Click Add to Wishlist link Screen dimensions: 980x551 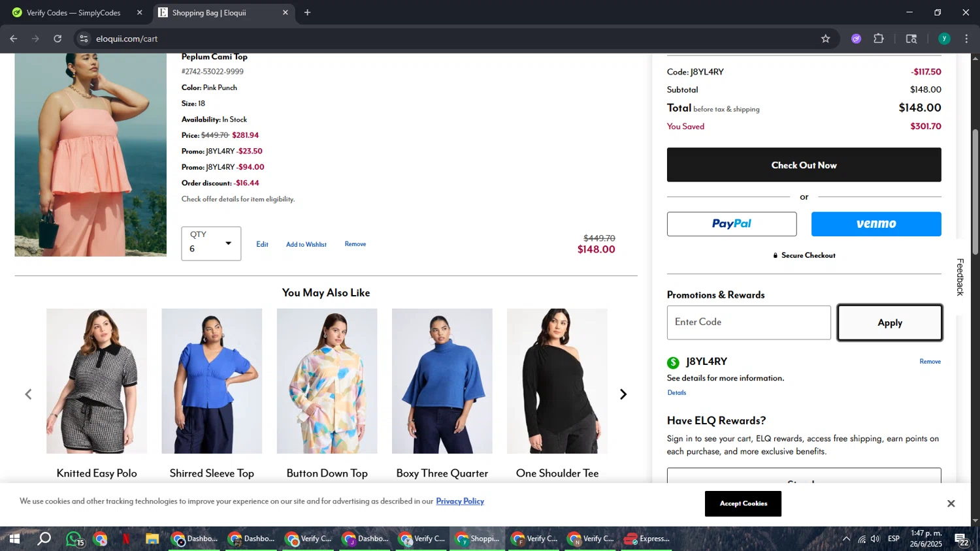click(x=306, y=244)
